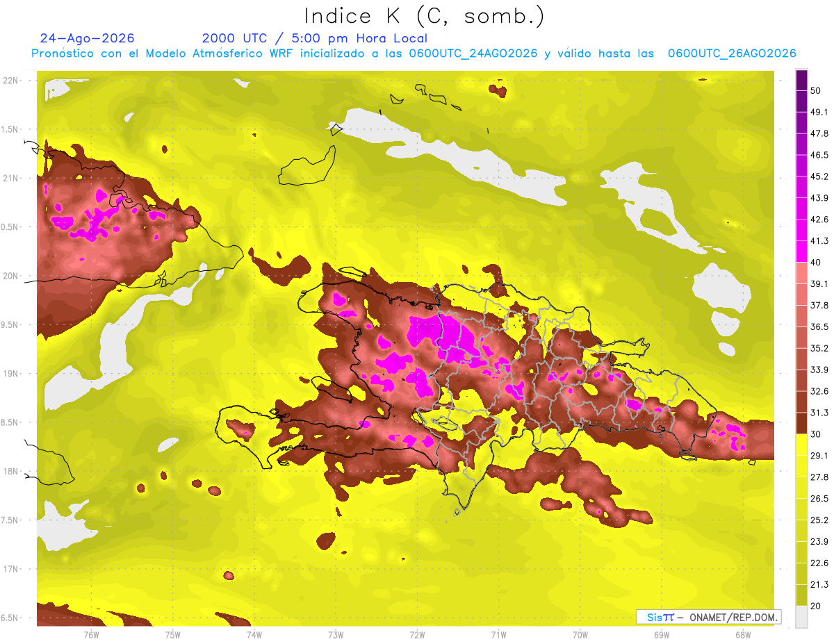Click the longitude label "68W"

click(x=742, y=634)
